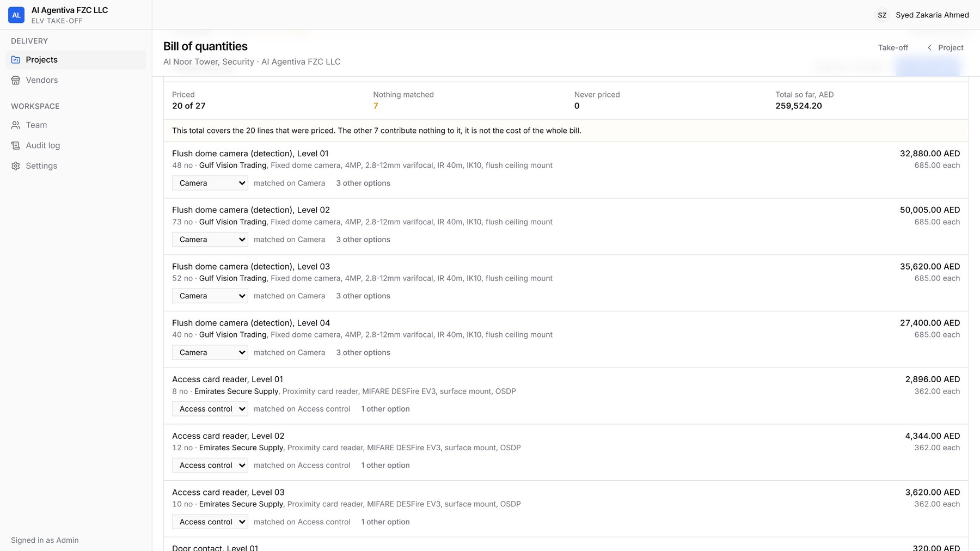The width and height of the screenshot is (980, 551).
Task: Show 1 other option for card reader Level 01
Action: click(385, 409)
